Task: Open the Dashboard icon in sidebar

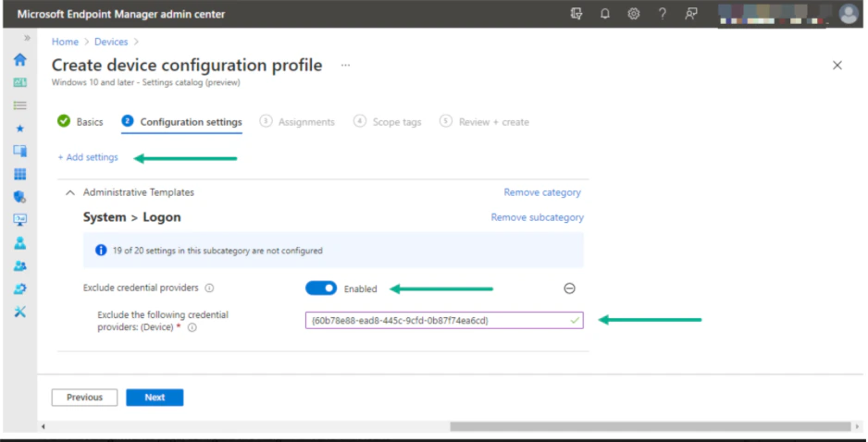Action: click(20, 82)
